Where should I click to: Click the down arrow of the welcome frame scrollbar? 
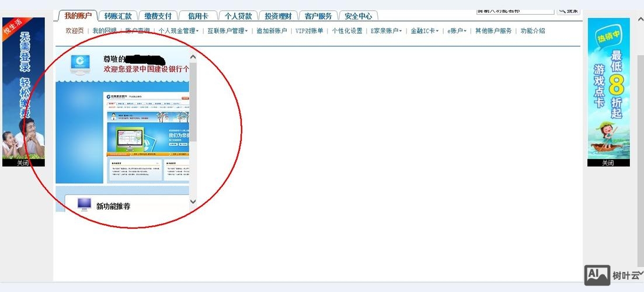tap(193, 201)
